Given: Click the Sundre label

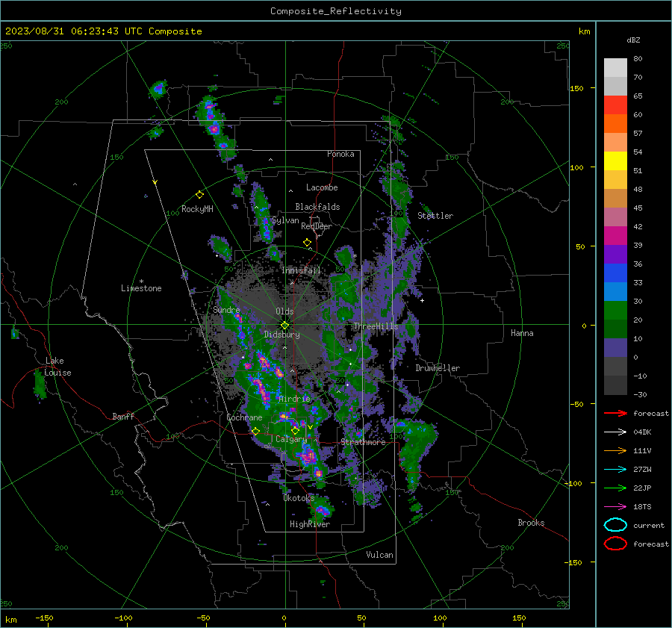Looking at the screenshot, I should (226, 309).
